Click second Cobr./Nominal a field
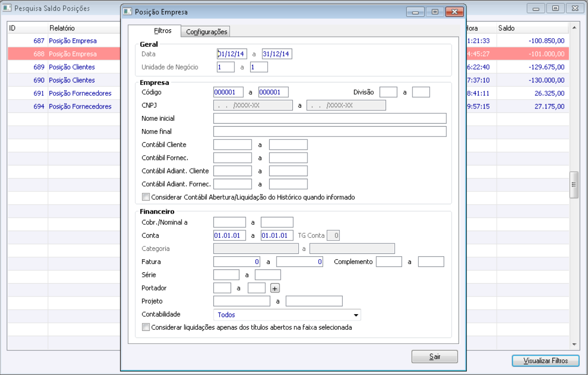 tap(277, 223)
